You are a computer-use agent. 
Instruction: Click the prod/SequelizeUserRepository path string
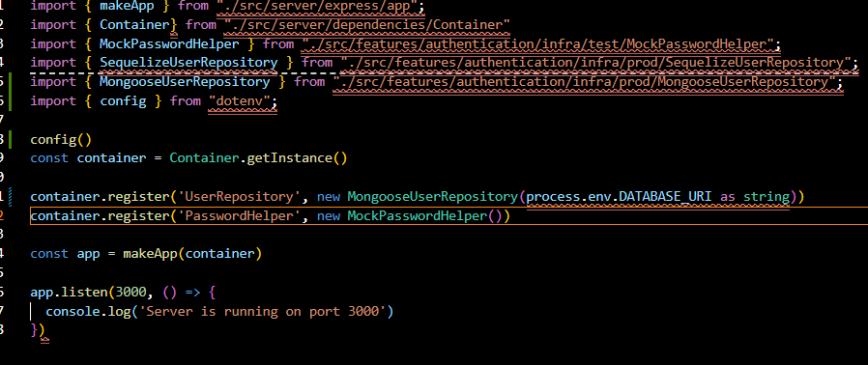tap(595, 63)
